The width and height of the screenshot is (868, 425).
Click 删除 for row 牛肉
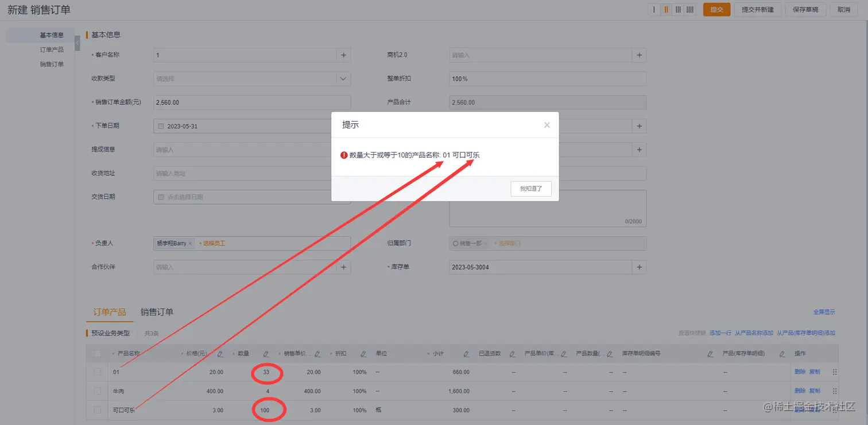coord(800,391)
